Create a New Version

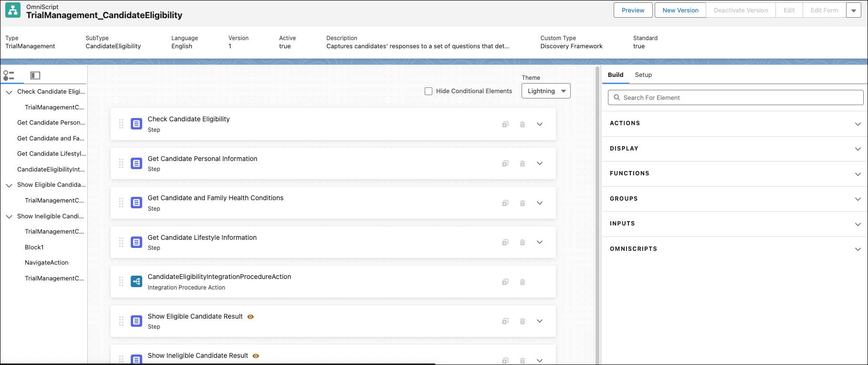point(680,10)
